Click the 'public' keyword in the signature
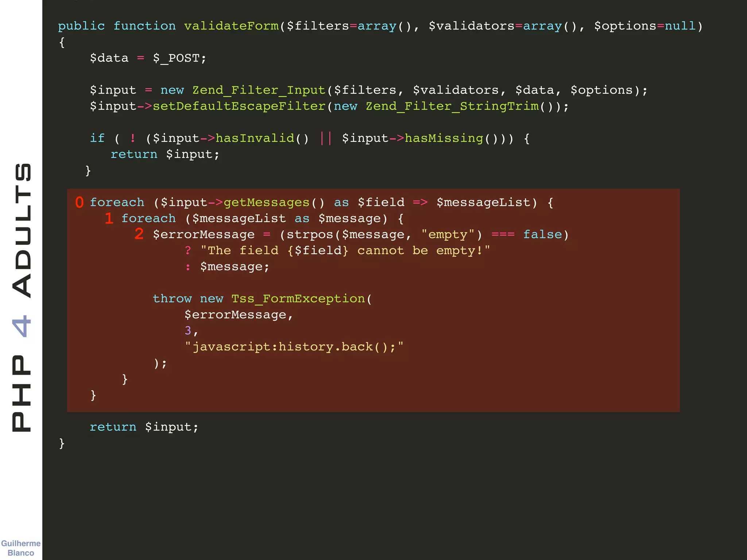Image resolution: width=747 pixels, height=560 pixels. click(81, 26)
